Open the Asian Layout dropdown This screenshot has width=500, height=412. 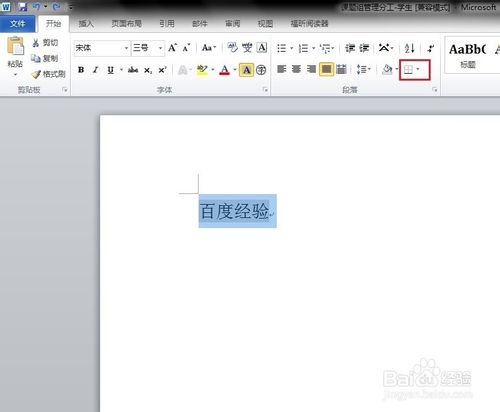386,48
